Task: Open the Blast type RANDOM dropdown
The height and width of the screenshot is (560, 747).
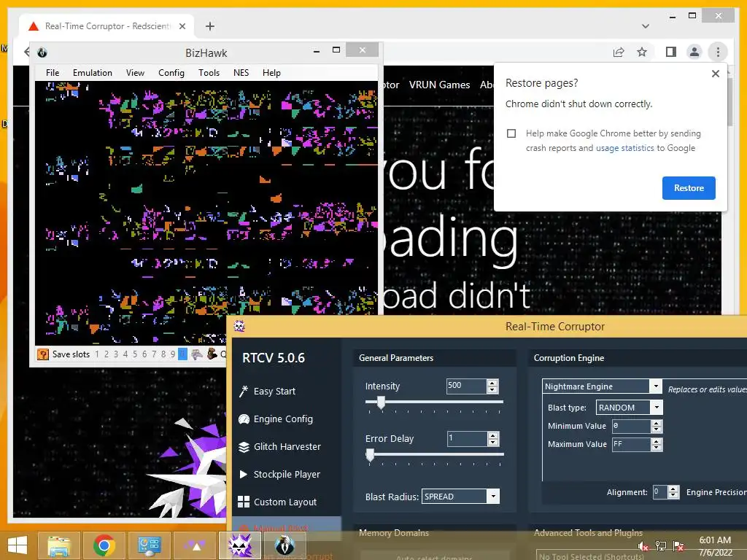Action: pyautogui.click(x=657, y=407)
